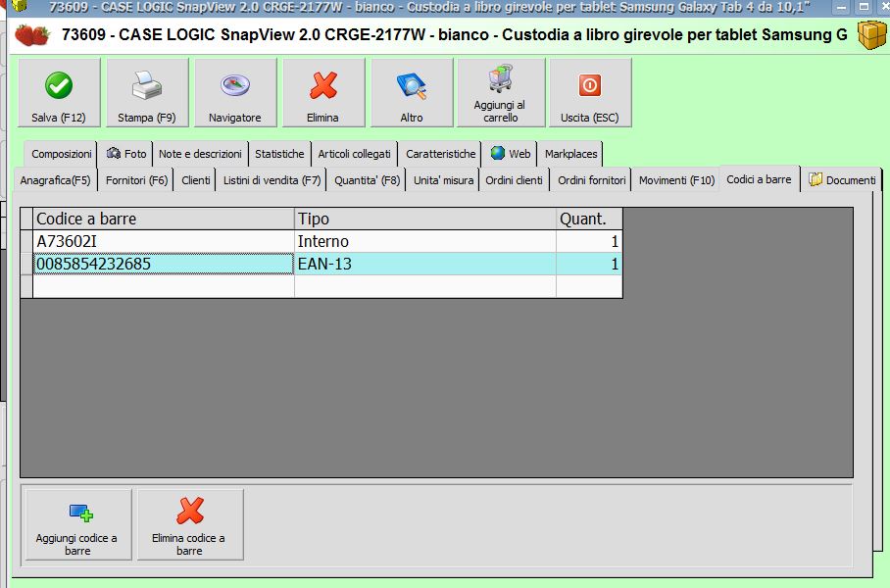This screenshot has width=890, height=588.
Task: Maximize the window from title bar
Action: click(864, 8)
